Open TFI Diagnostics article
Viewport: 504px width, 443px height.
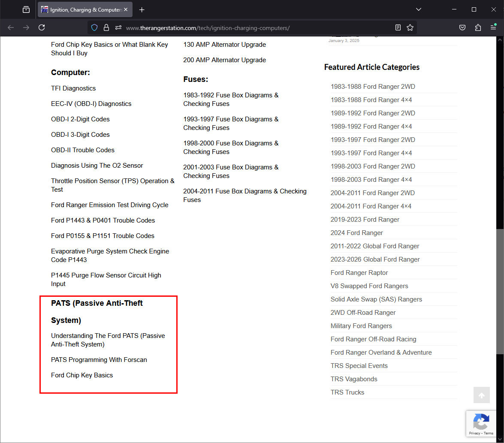73,88
